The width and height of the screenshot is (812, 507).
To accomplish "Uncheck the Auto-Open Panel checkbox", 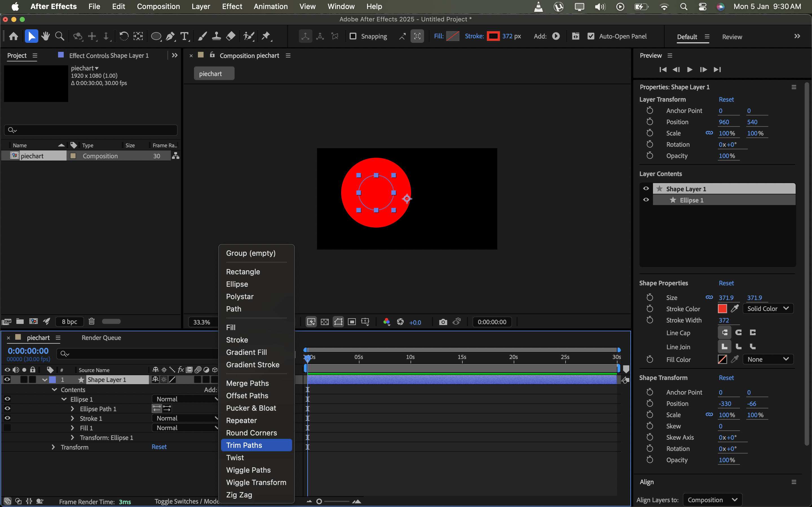I will pos(591,36).
